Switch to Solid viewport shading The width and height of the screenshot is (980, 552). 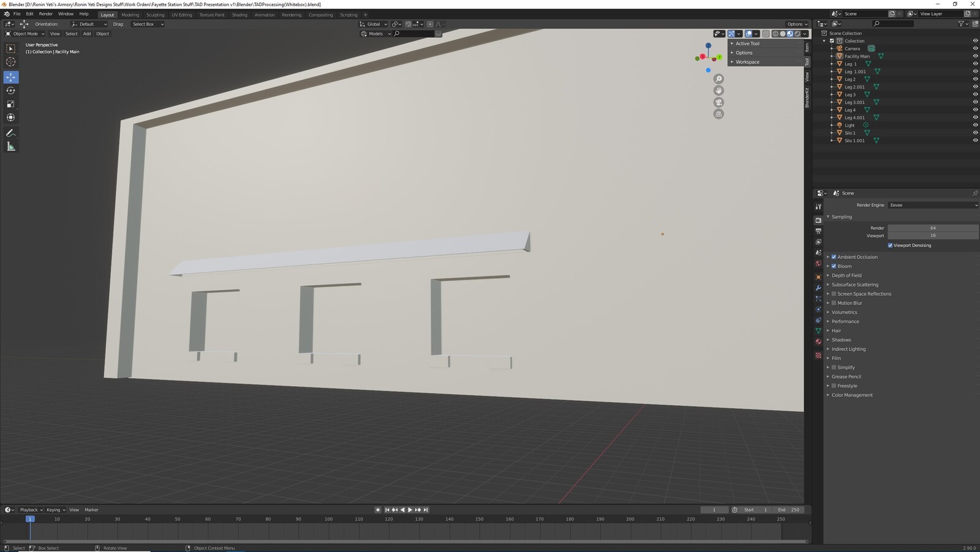pyautogui.click(x=783, y=34)
